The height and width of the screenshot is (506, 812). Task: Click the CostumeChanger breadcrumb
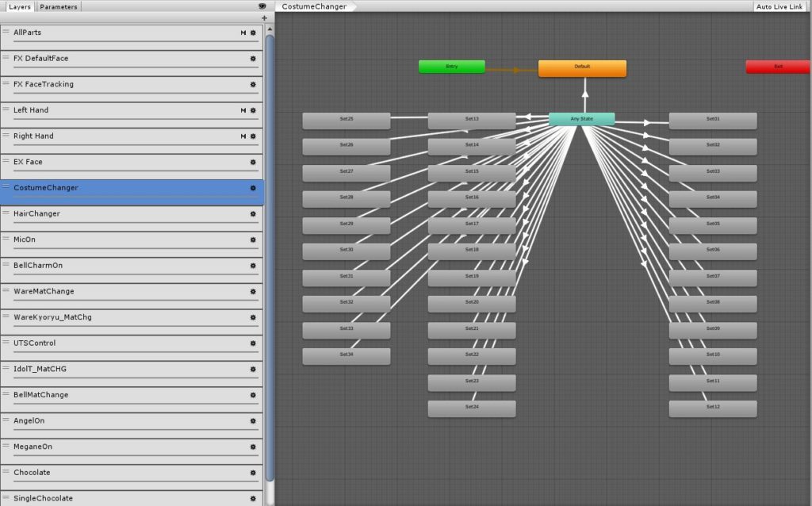click(x=314, y=6)
